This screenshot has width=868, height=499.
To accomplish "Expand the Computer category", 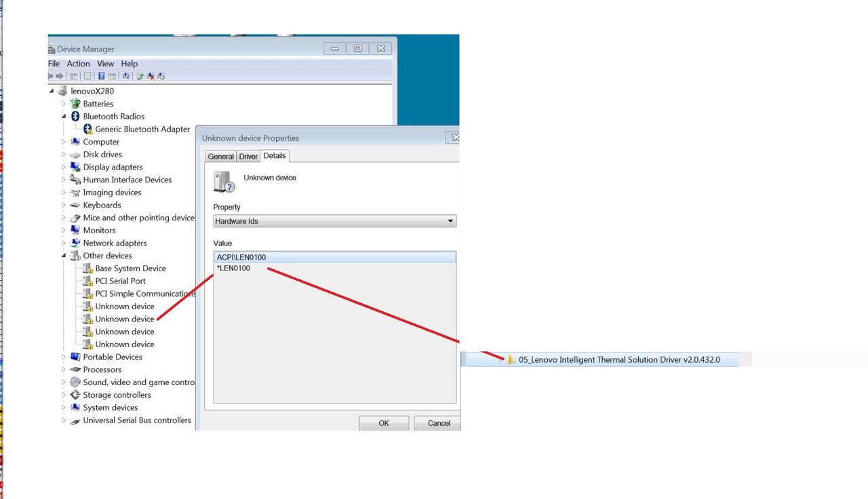I will click(x=64, y=142).
